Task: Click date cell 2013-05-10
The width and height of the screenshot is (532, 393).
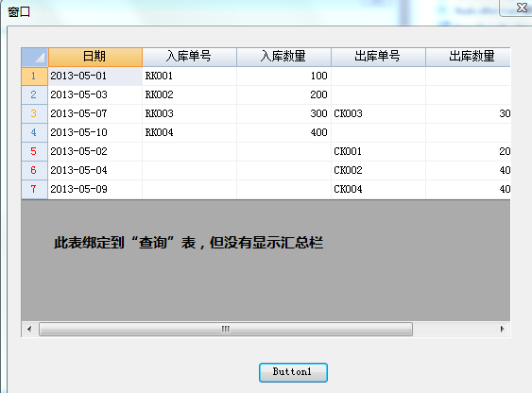Action: point(95,133)
